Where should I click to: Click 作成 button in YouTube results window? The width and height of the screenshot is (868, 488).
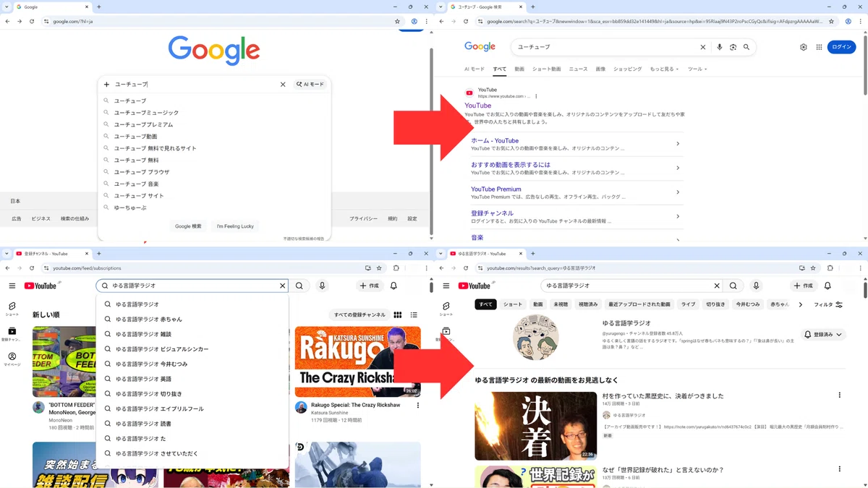[804, 286]
